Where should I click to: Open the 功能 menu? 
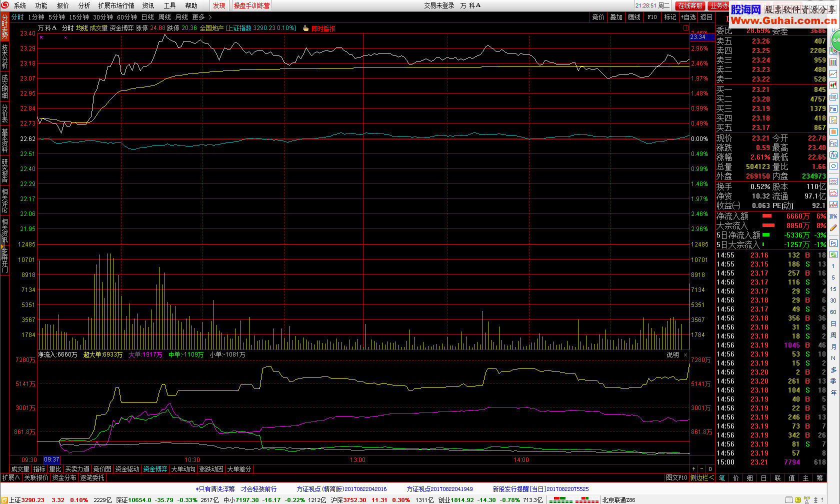coord(41,5)
